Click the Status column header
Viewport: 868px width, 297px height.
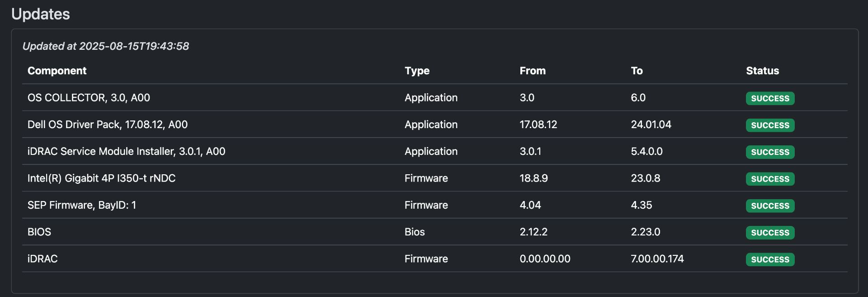point(762,71)
